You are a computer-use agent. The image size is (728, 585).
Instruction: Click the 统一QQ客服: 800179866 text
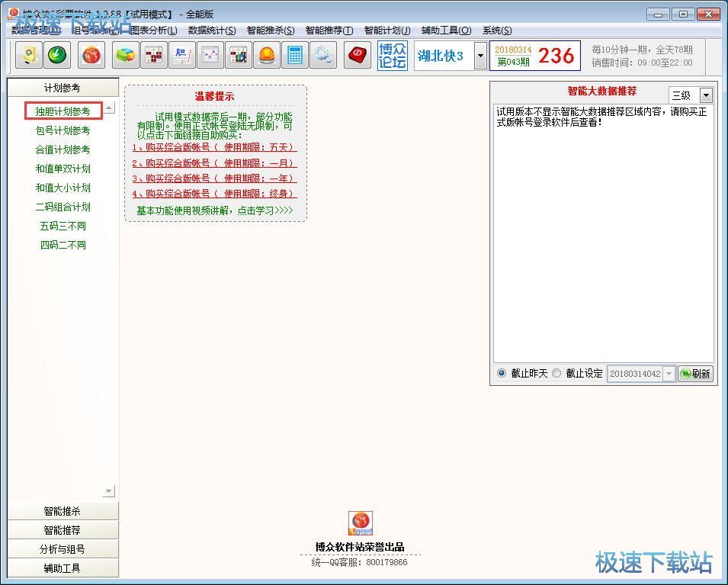coord(359,562)
